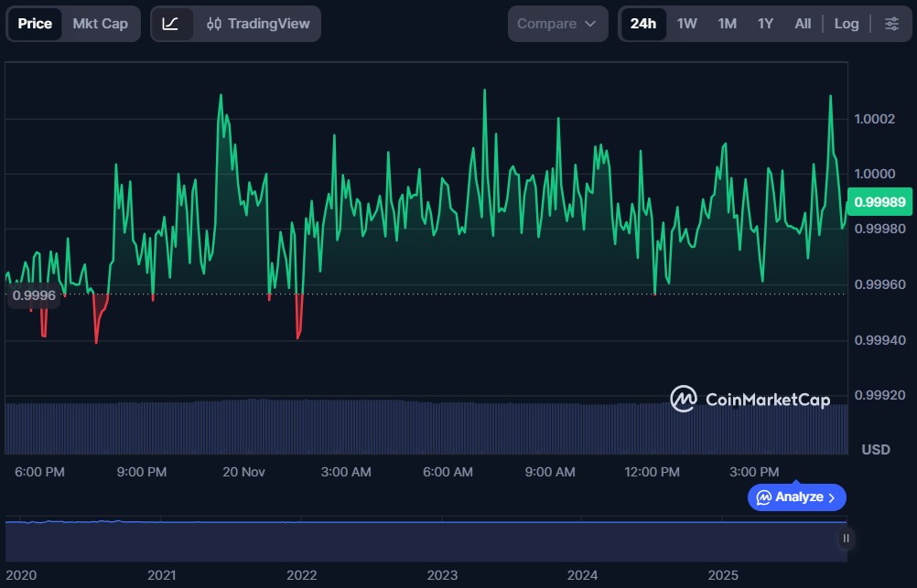917x588 pixels.
Task: Click the 0.9996 opening price label
Action: [34, 295]
